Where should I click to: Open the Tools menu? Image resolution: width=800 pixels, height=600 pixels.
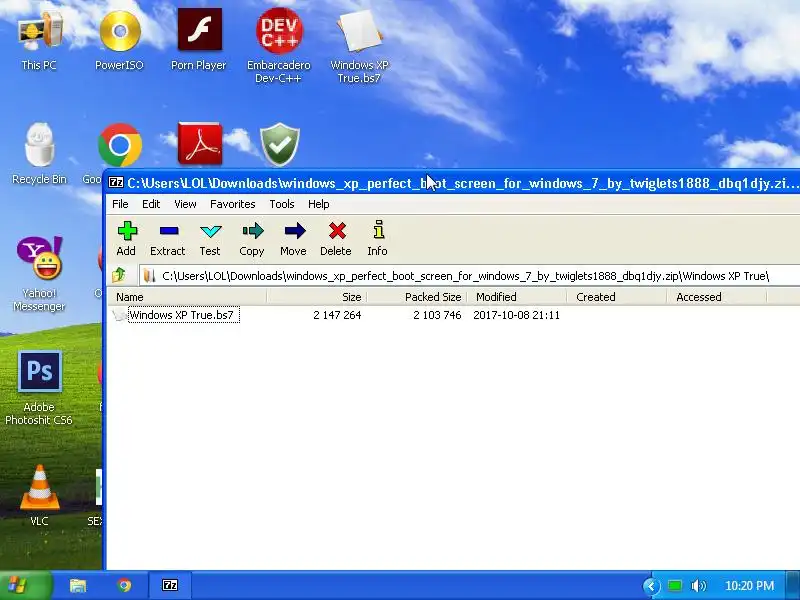282,204
